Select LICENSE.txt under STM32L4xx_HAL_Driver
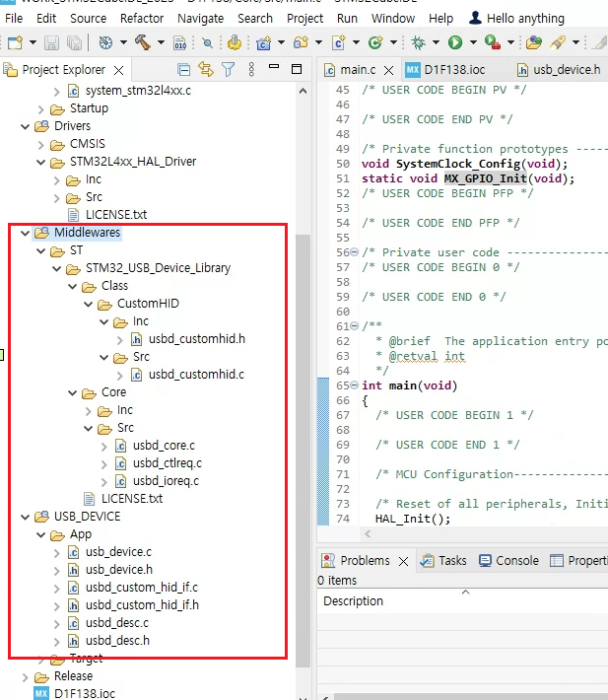This screenshot has width=608, height=700. [x=116, y=215]
